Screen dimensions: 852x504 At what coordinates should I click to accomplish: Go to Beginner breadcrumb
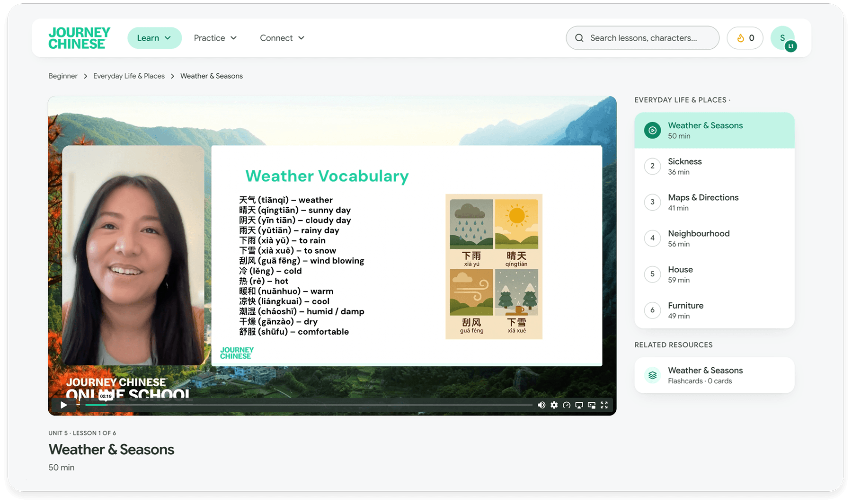63,76
